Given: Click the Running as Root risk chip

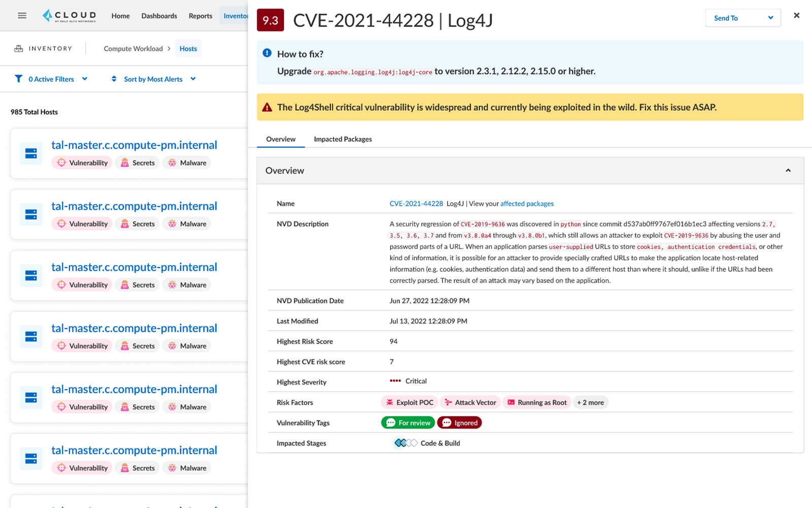Looking at the screenshot, I should tap(537, 402).
